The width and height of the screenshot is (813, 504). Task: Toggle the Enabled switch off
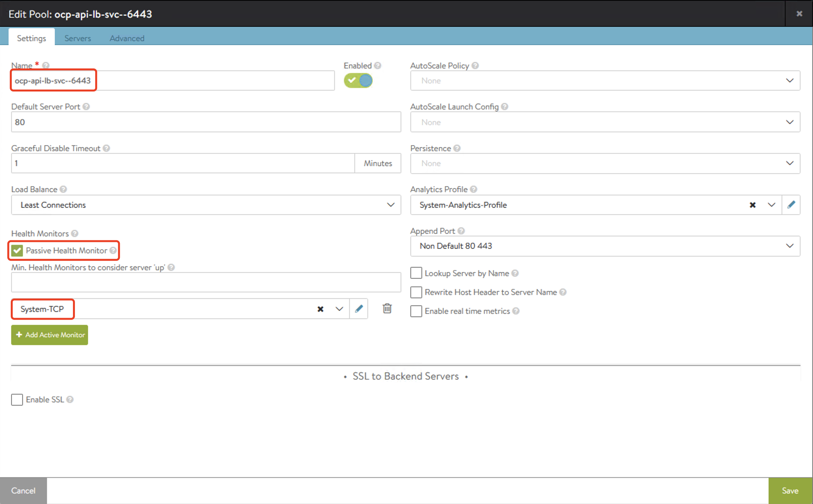tap(358, 81)
